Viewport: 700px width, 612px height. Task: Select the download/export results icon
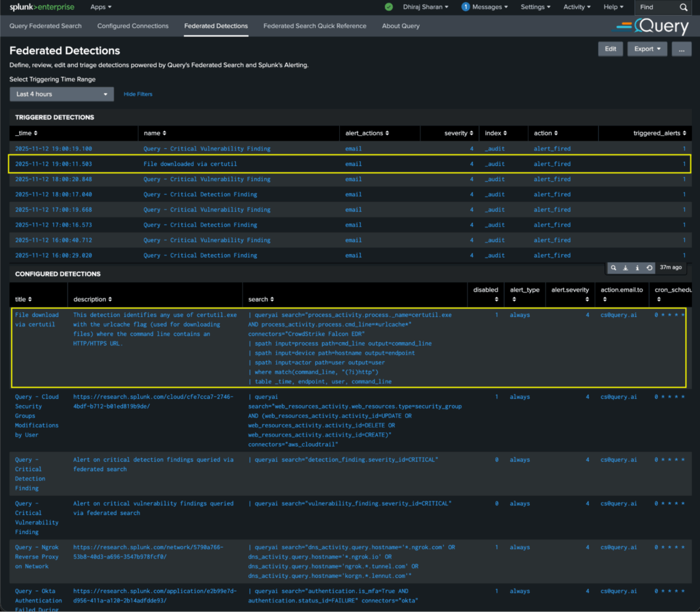tap(625, 268)
